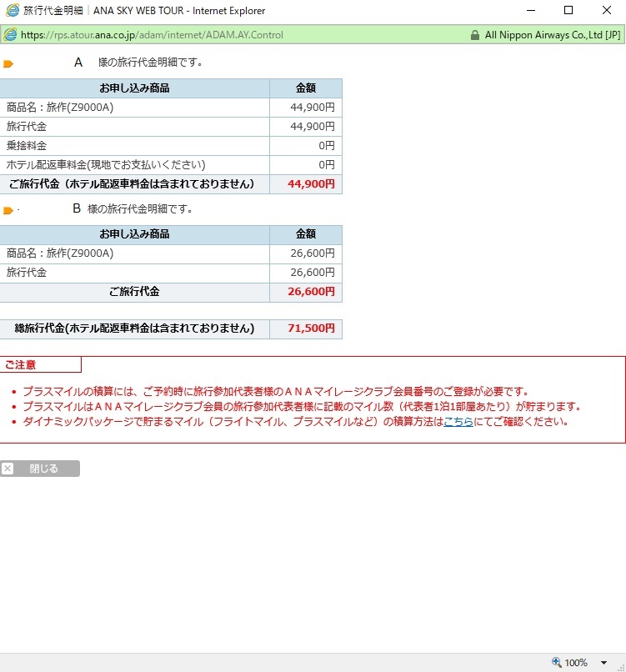Minimize the Internet Explorer window

point(530,11)
